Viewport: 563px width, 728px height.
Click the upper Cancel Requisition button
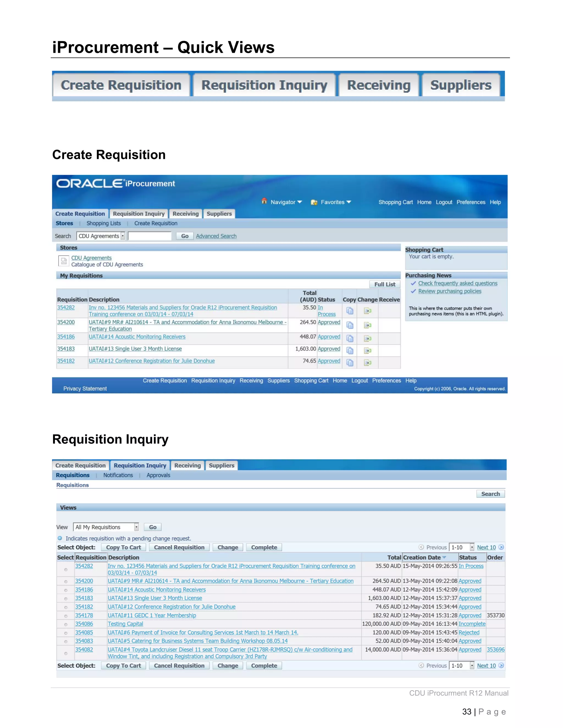point(179,547)
